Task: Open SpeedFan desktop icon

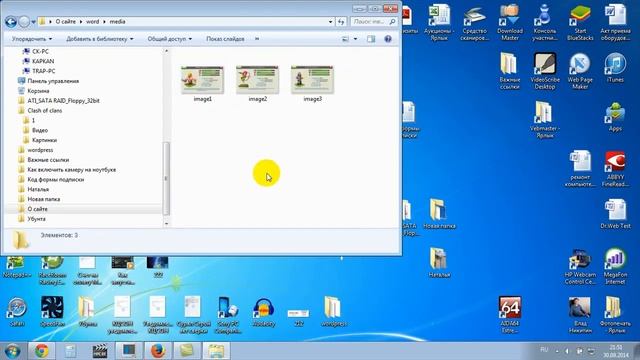Action: click(x=52, y=312)
